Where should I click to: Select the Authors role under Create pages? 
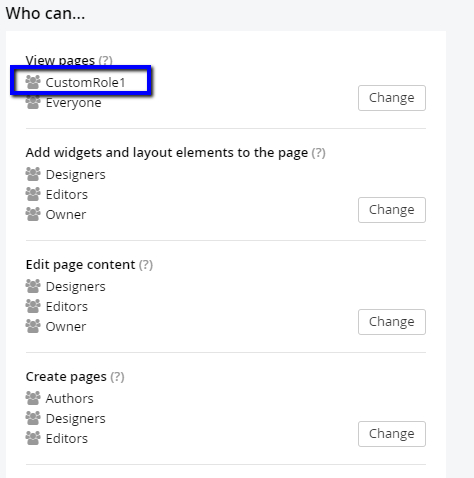pyautogui.click(x=69, y=398)
